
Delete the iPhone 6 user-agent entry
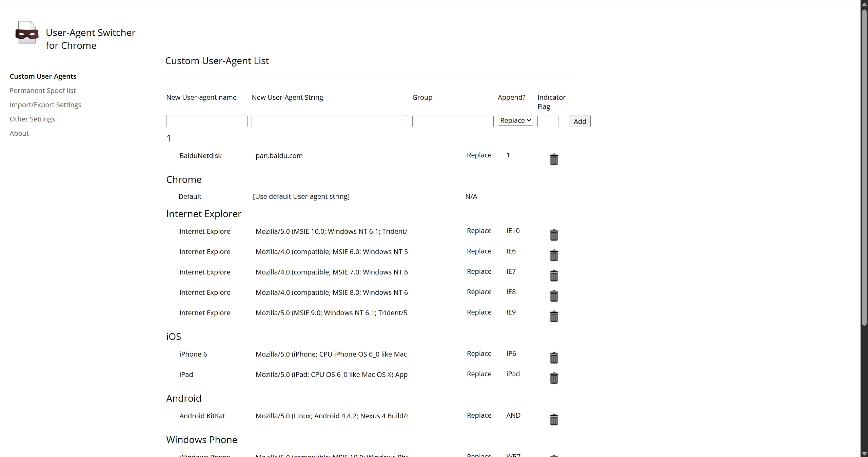[553, 357]
